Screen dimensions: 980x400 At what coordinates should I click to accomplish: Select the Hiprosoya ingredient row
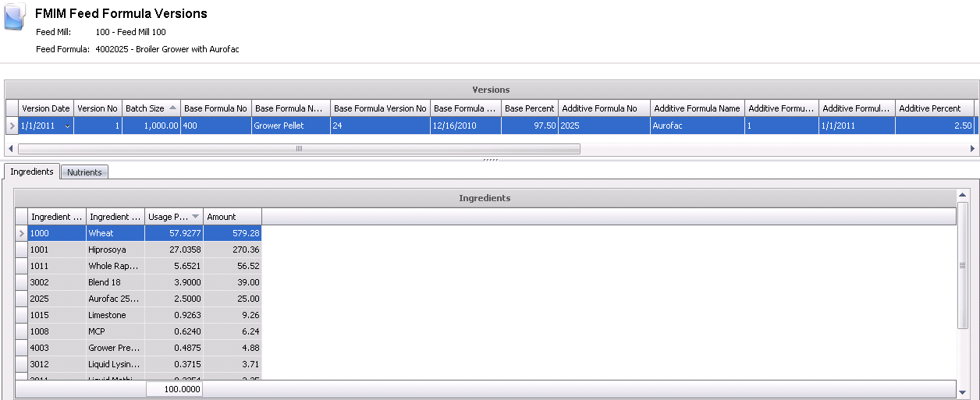pyautogui.click(x=115, y=250)
